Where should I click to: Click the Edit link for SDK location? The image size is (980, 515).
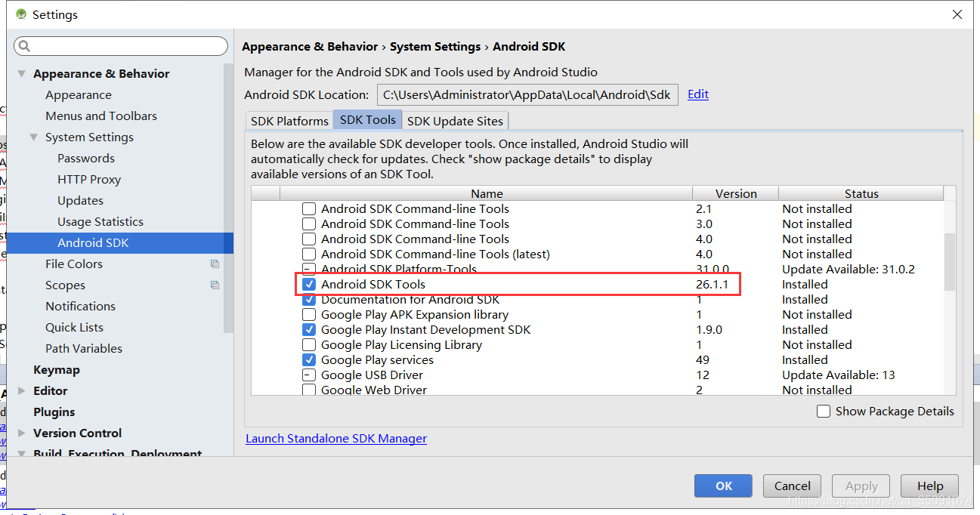[698, 94]
